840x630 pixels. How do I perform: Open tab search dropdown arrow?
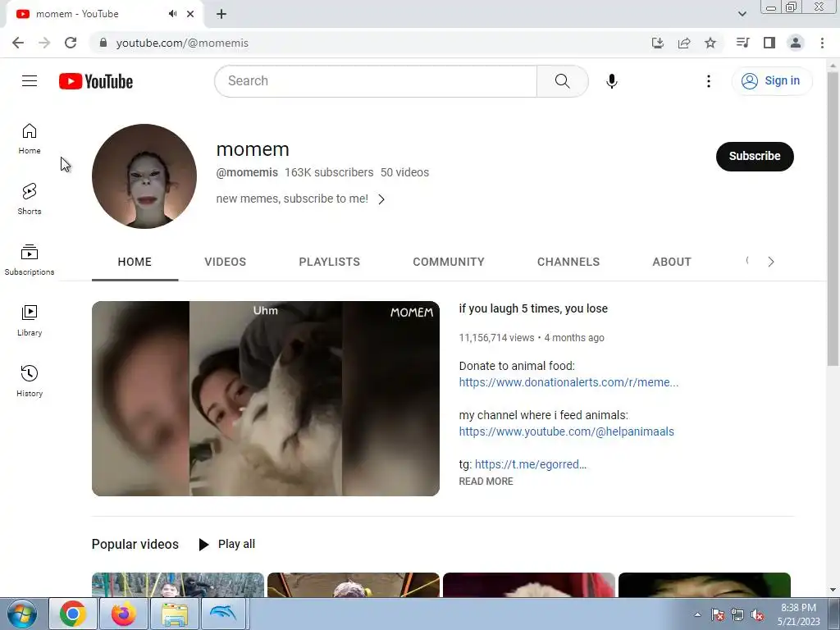click(742, 14)
